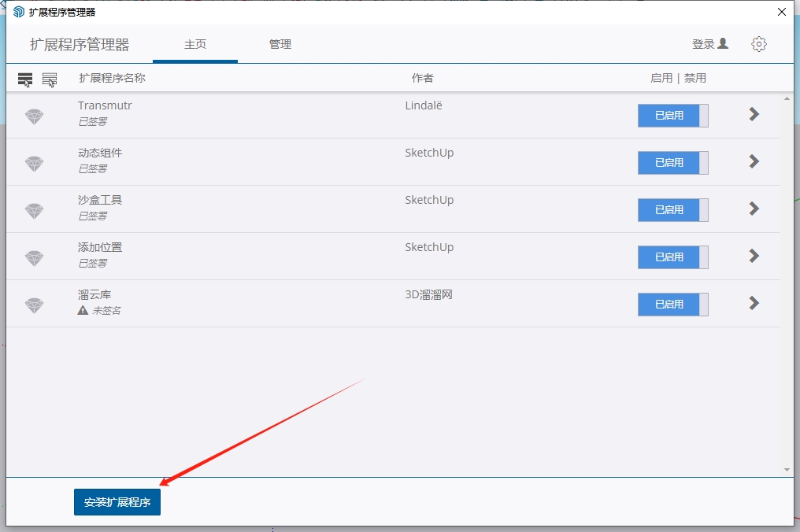Click the 登录 sign-in link
Screen dimensions: 800x532
pos(709,44)
